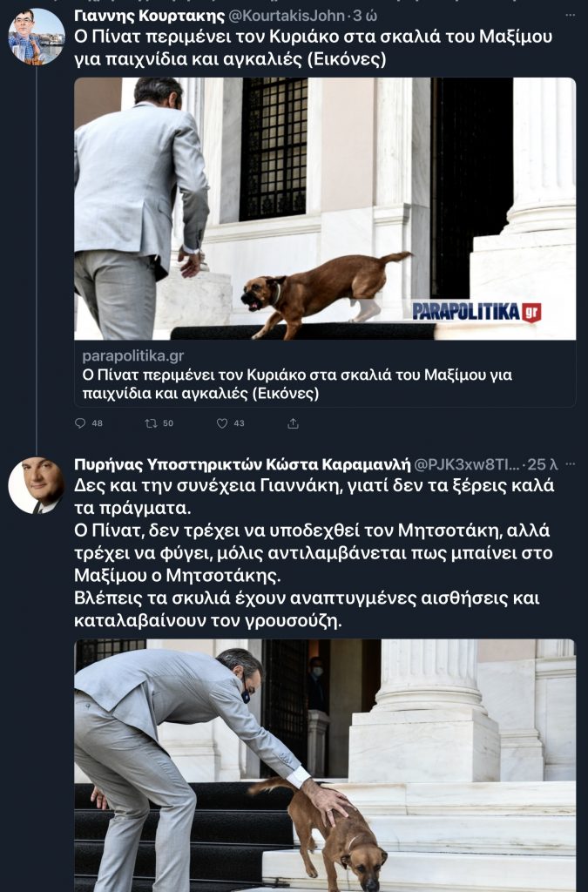This screenshot has width=588, height=892.
Task: View the Parapolitika dog photo preview
Action: [x=325, y=209]
